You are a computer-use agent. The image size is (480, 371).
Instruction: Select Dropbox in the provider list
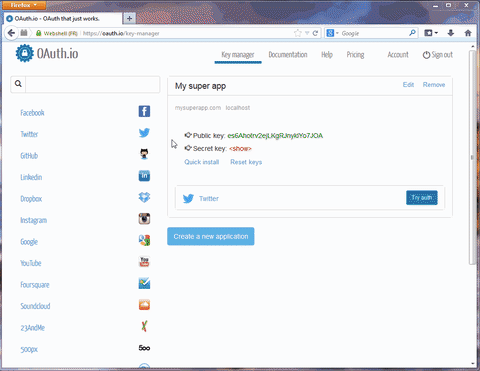(x=31, y=199)
